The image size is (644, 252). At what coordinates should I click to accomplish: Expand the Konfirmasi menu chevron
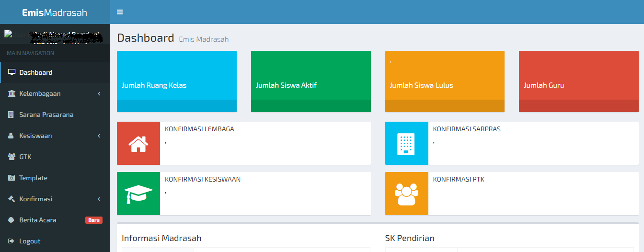(x=99, y=199)
